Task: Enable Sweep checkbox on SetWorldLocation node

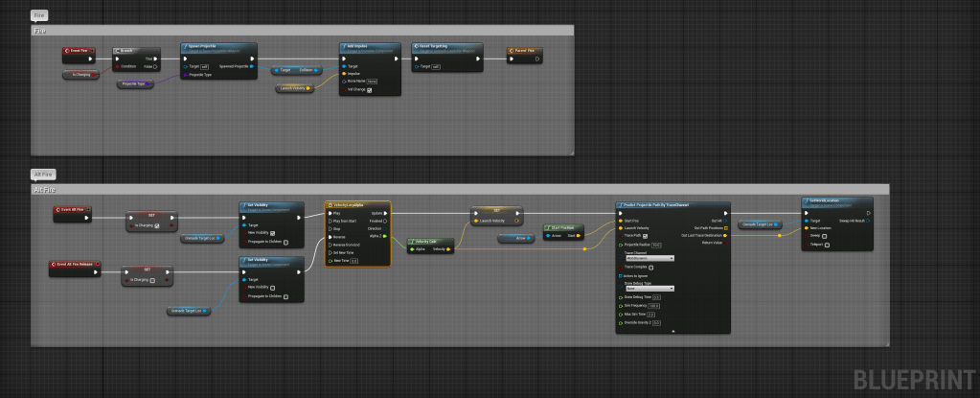Action: pos(826,234)
